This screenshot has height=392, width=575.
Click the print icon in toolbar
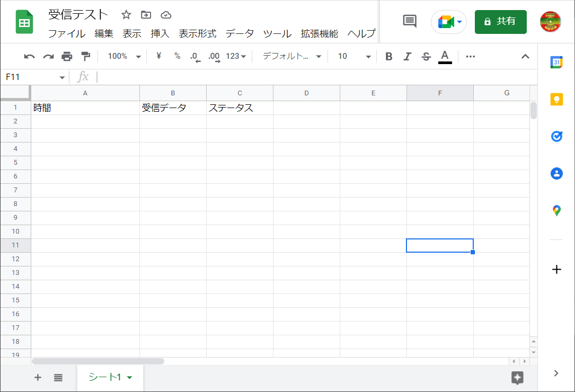pyautogui.click(x=67, y=56)
